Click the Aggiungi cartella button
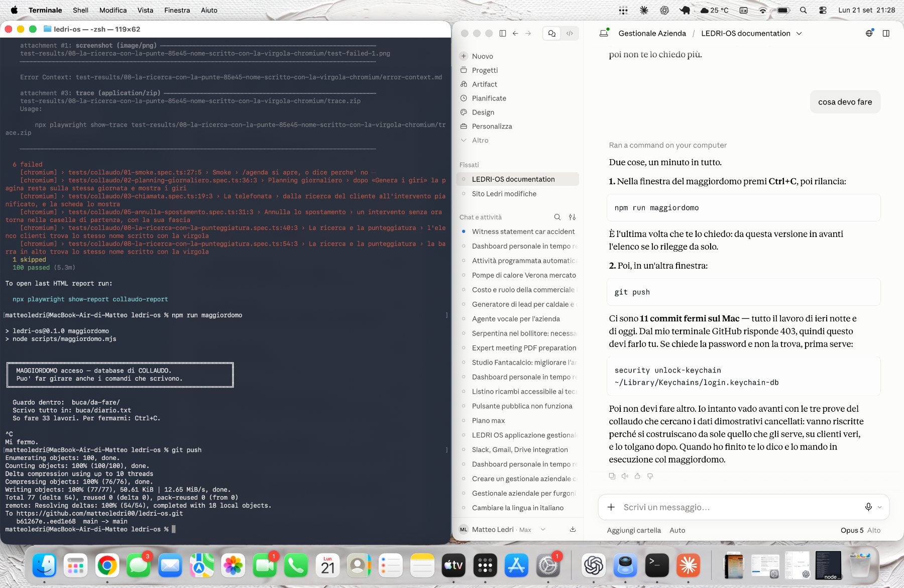 coord(634,530)
